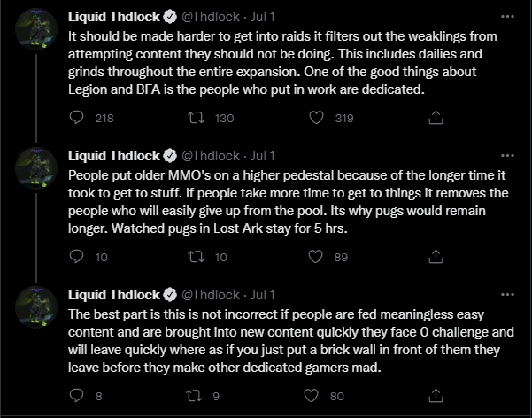Share the tweet mentioning Lost Ark
Screen dimensions: 532x418
(435, 257)
